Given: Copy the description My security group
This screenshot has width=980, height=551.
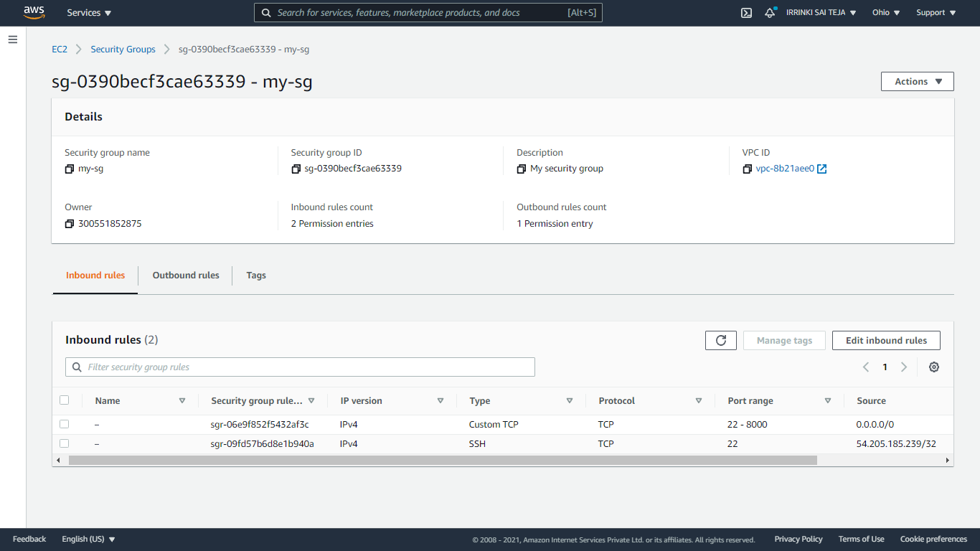Looking at the screenshot, I should point(522,169).
